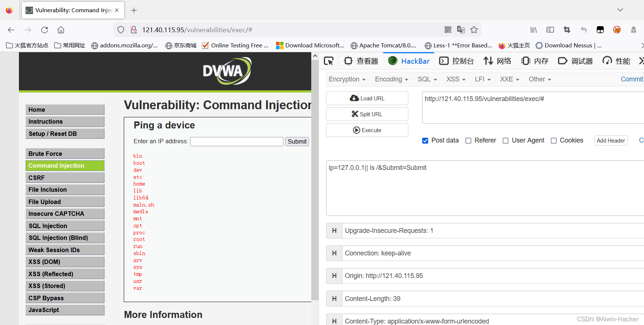Click the H icon beside Connection: keep-alive
644x325 pixels.
click(334, 253)
